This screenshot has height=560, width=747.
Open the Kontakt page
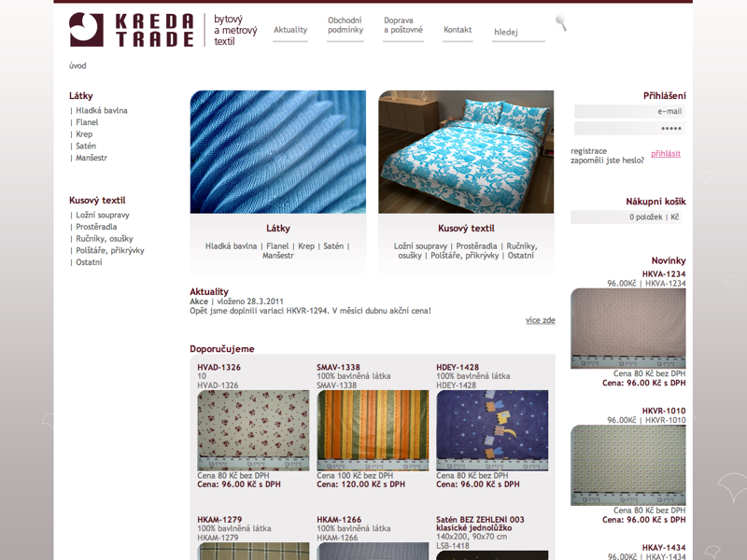tap(458, 30)
